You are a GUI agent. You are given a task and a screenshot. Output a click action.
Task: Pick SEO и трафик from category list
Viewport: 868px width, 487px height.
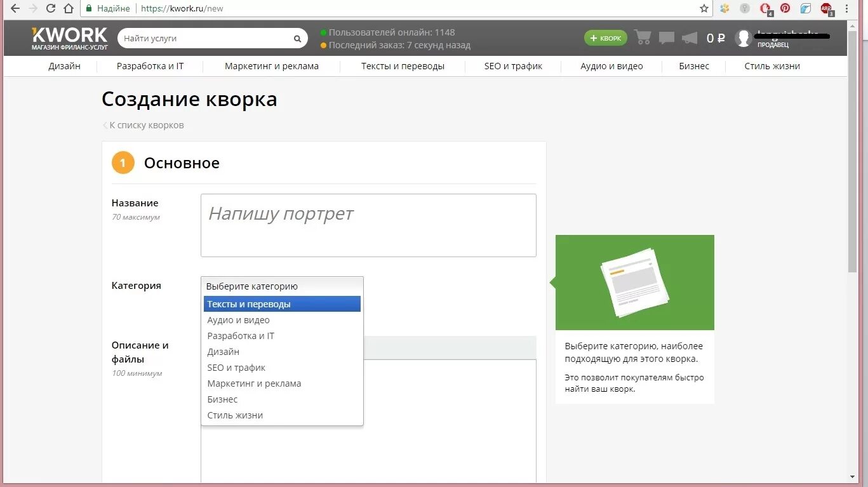tap(282, 368)
